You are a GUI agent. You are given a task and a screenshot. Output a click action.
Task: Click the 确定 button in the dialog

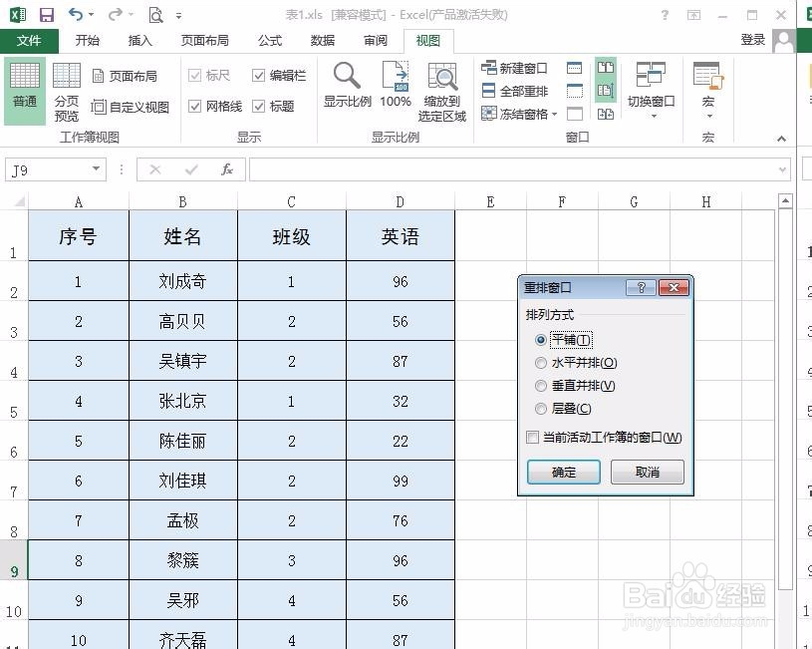(563, 472)
